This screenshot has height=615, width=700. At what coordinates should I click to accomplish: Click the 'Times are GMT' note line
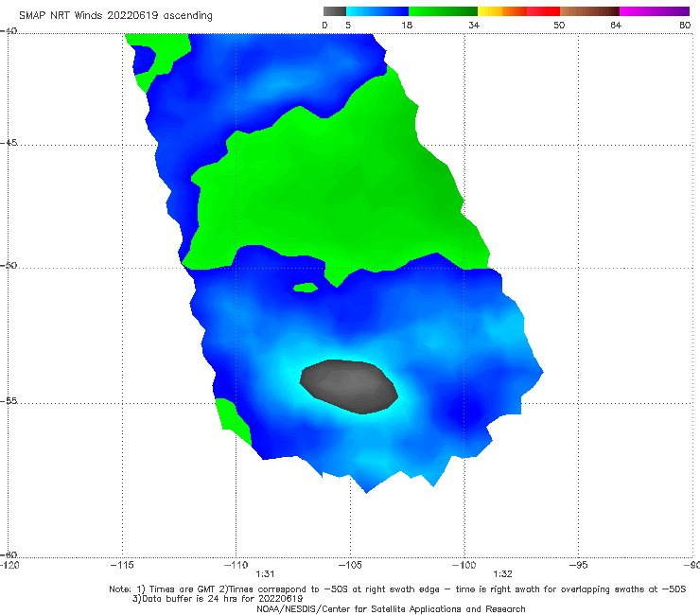click(397, 589)
